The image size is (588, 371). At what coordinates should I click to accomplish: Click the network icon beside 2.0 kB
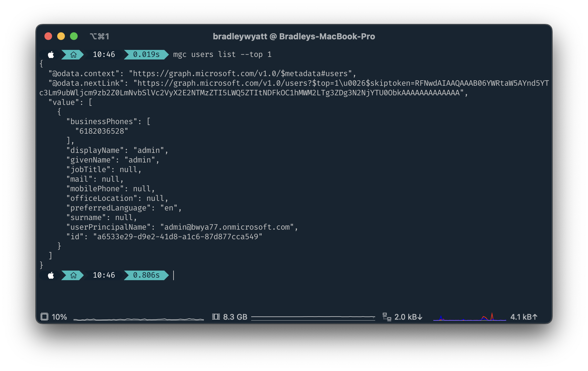click(x=387, y=317)
